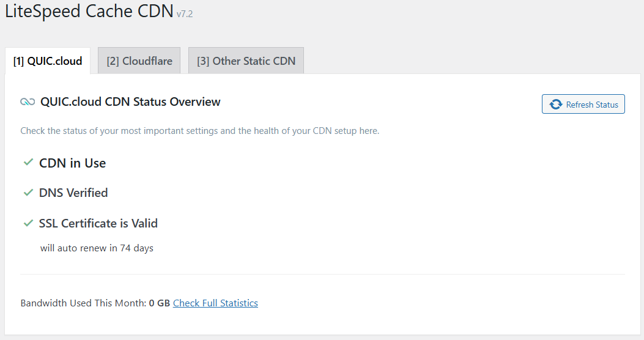Click the checkmark next to SSL Certificate is Valid
This screenshot has height=340, width=644.
(x=28, y=223)
